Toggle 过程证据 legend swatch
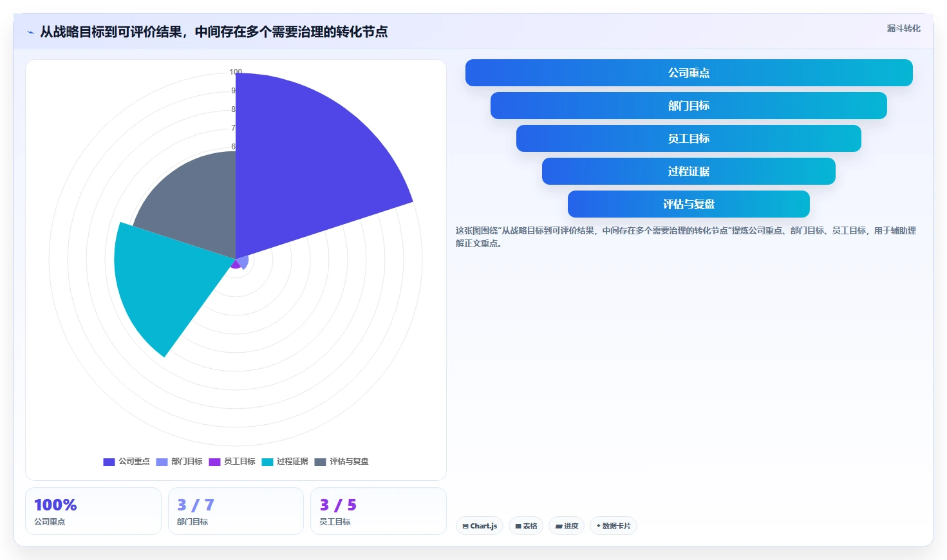This screenshot has width=947, height=560. [x=267, y=462]
